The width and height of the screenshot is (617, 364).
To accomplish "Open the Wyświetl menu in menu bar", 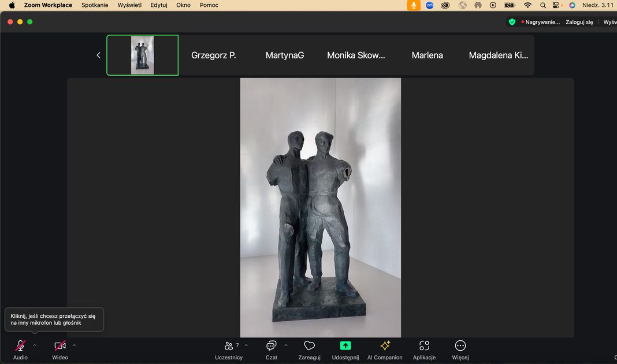I will [129, 5].
